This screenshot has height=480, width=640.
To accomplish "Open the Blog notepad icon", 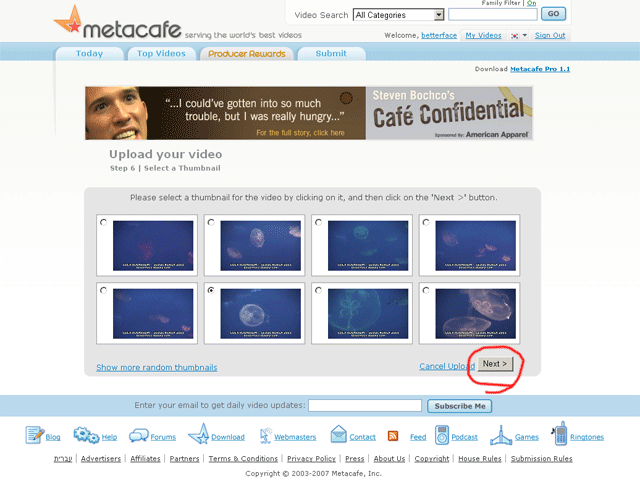I will (x=34, y=435).
